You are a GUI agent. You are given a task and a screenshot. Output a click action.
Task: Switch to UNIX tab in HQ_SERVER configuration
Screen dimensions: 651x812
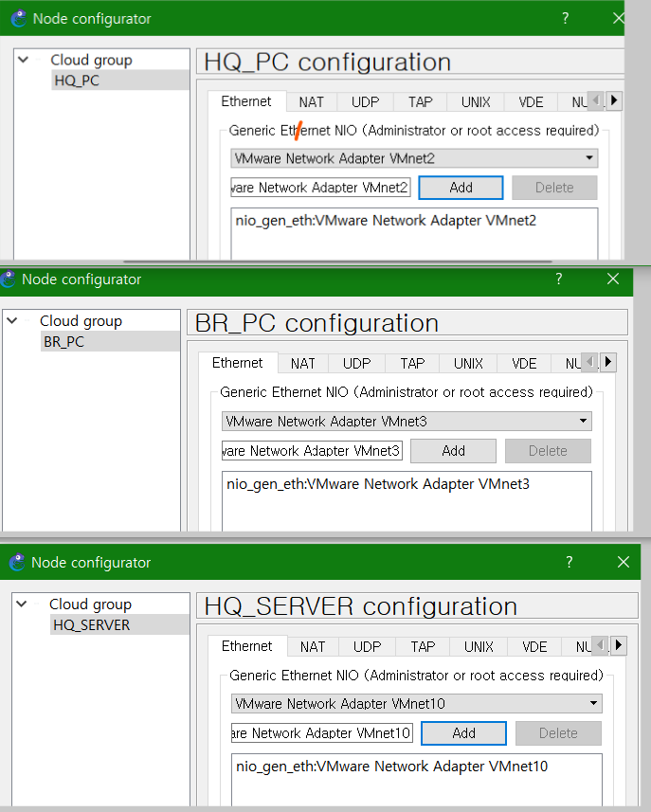point(479,647)
